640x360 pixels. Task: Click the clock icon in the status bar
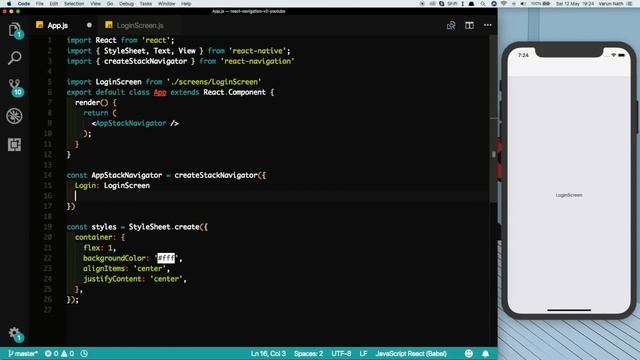click(x=84, y=353)
